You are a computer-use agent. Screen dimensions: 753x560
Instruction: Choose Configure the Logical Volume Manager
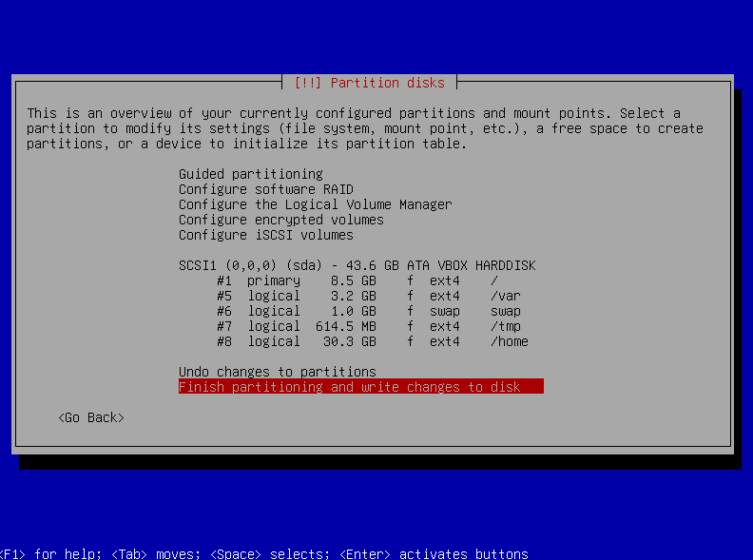coord(315,204)
